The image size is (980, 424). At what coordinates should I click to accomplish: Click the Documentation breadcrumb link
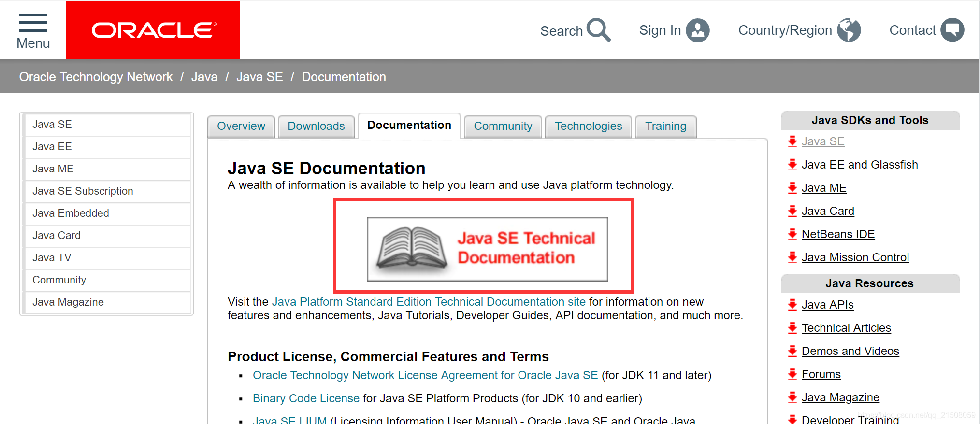[344, 77]
